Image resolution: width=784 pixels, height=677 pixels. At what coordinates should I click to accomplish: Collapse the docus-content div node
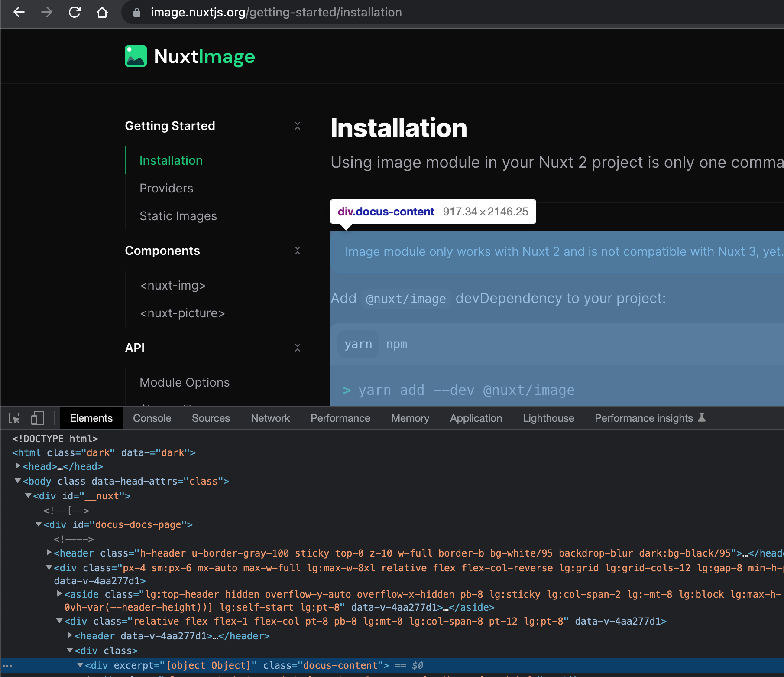pos(80,665)
